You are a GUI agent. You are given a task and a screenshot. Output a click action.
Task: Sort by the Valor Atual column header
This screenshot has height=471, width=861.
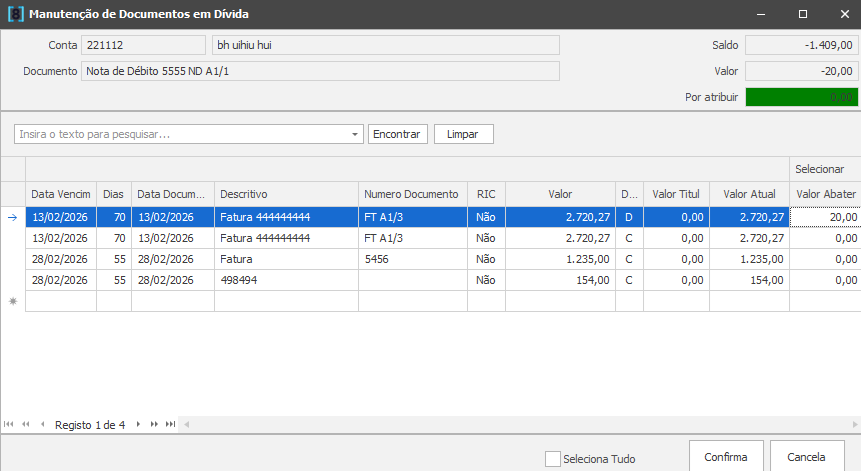749,194
